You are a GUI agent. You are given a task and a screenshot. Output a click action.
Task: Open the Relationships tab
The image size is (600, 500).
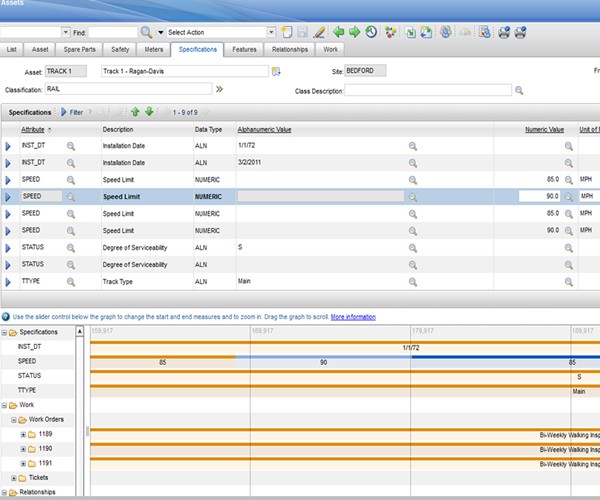[290, 49]
